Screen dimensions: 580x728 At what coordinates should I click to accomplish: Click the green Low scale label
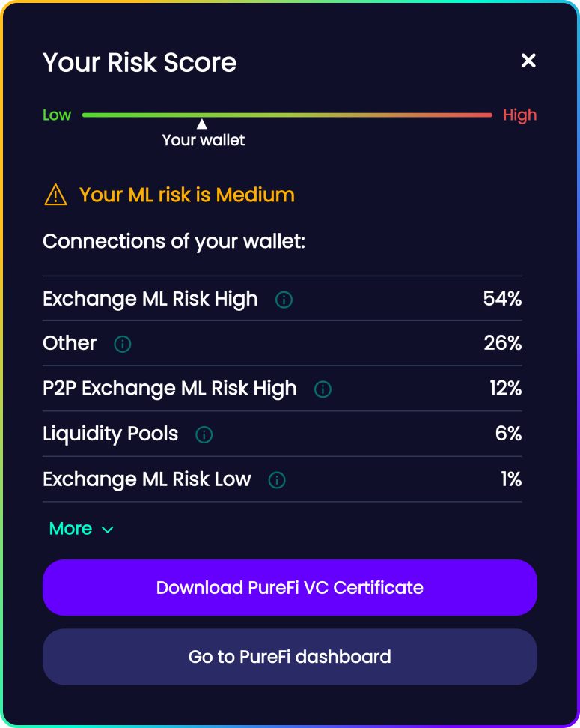pos(57,115)
